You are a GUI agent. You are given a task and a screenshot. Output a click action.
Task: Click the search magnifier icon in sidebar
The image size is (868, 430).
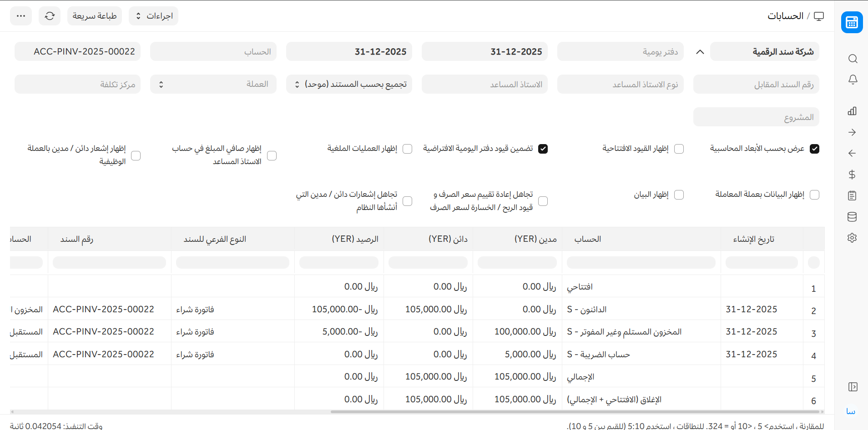click(x=853, y=59)
